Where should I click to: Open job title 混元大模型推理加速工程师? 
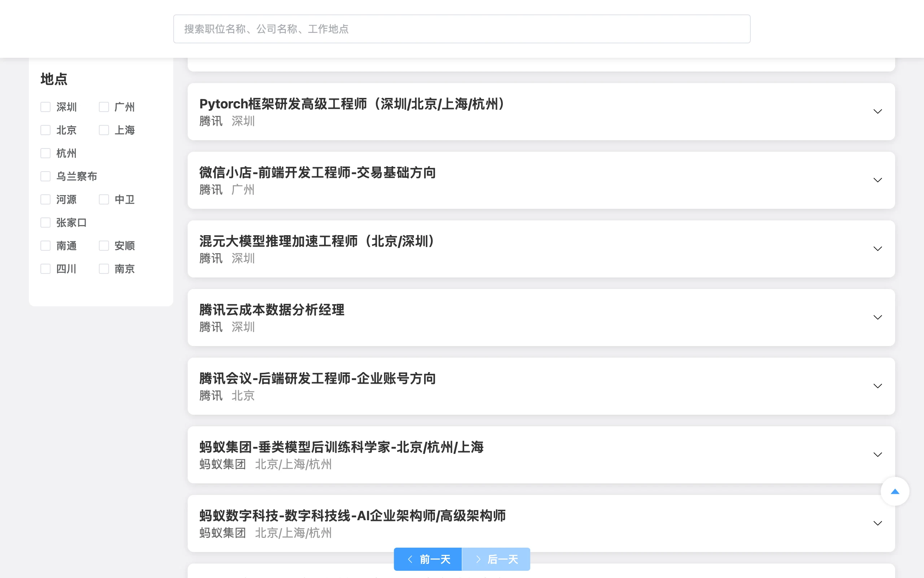pos(317,241)
